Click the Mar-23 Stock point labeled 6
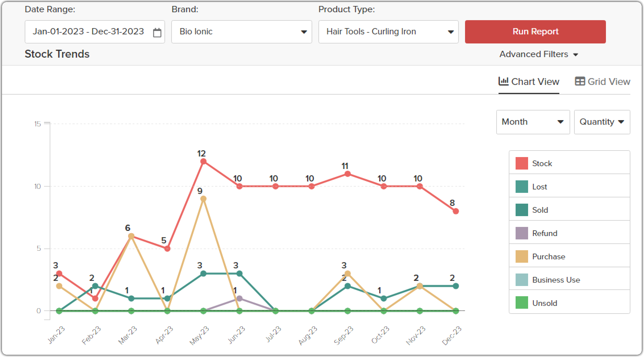This screenshot has width=644, height=357. coord(131,236)
